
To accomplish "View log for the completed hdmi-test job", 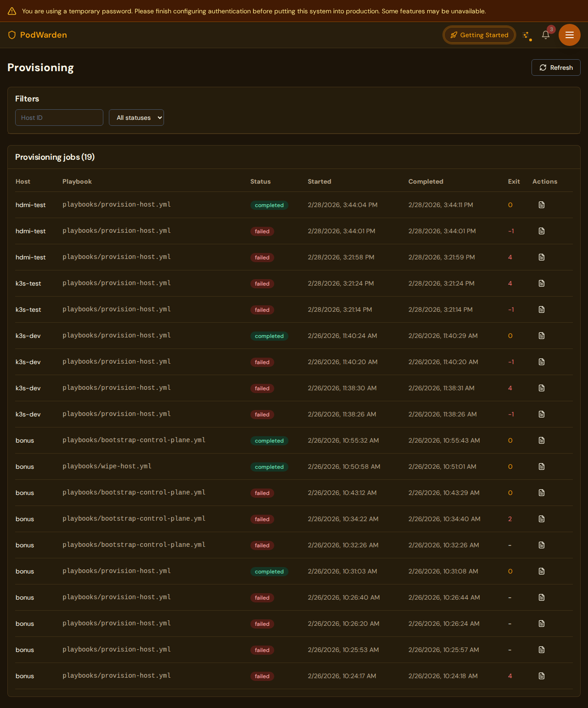I will (541, 205).
